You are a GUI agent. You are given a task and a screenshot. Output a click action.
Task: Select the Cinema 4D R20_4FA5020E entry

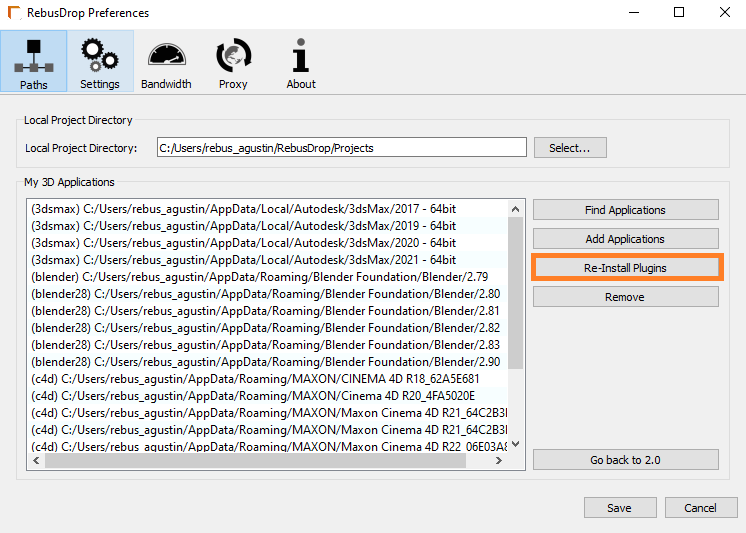[268, 396]
